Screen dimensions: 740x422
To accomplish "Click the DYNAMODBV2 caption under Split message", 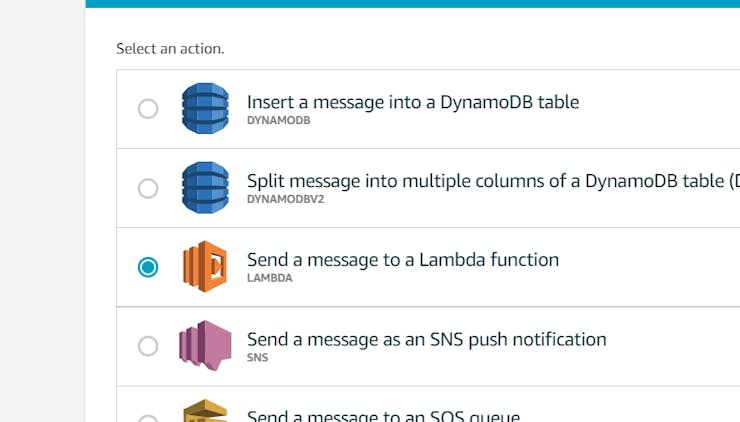I will pyautogui.click(x=285, y=199).
